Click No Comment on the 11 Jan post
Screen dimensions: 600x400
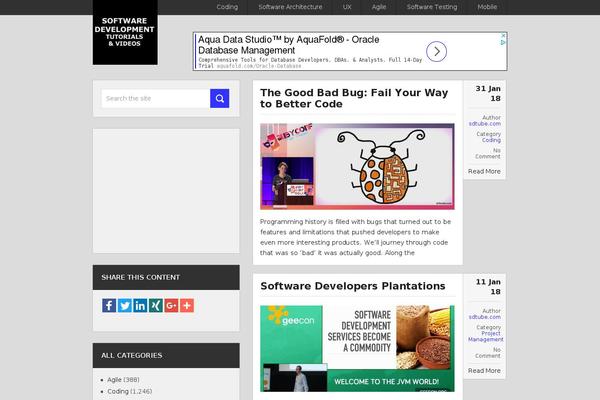pos(488,353)
